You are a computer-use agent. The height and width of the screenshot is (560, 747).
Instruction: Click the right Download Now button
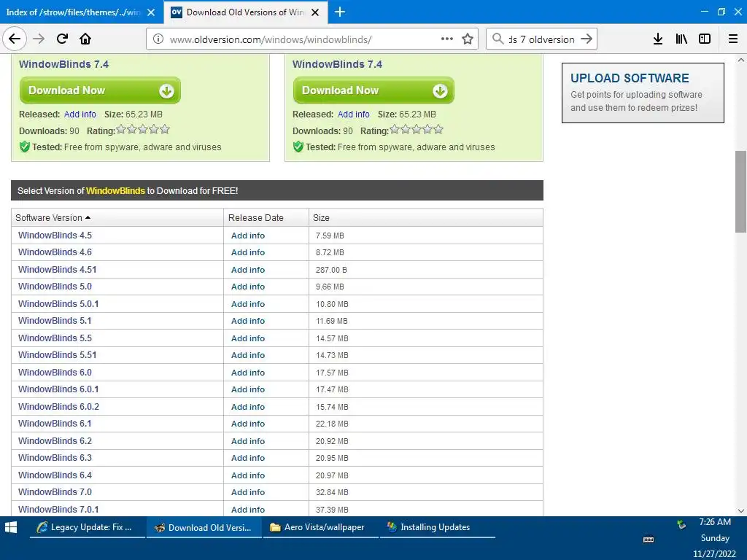coord(373,90)
